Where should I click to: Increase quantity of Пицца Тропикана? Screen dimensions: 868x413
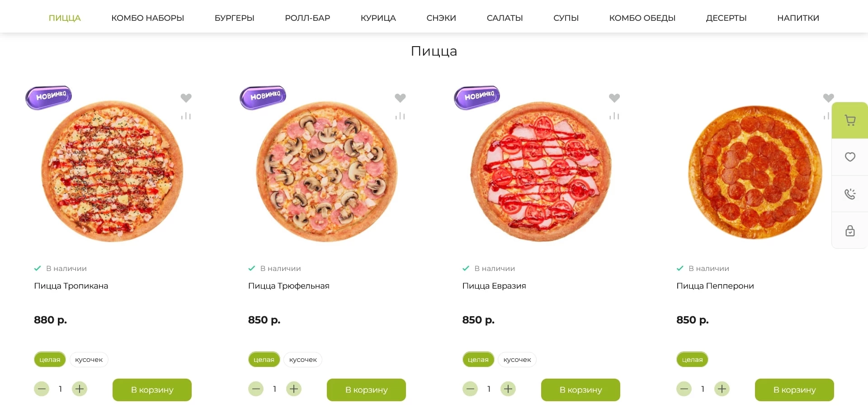tap(80, 389)
